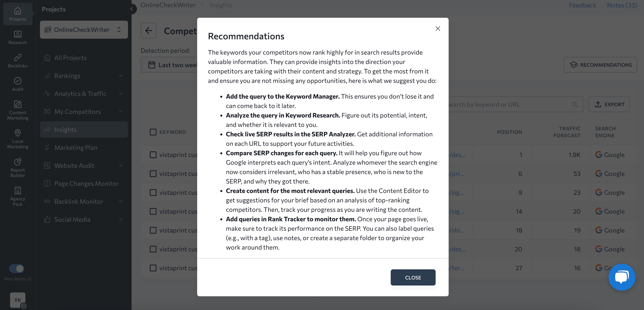Open the chat support bubble
The width and height of the screenshot is (644, 310).
[622, 277]
